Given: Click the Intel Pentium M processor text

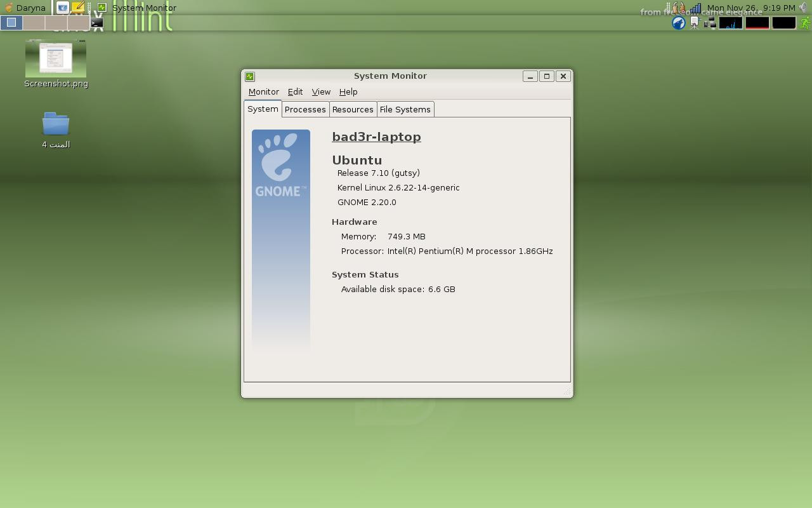Looking at the screenshot, I should (470, 251).
